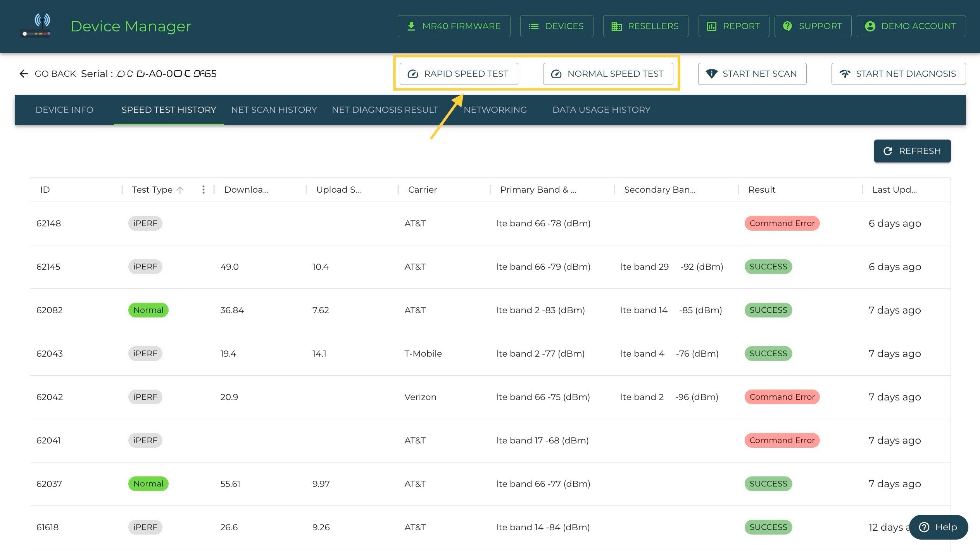This screenshot has height=552, width=980.
Task: Select the Data Usage History tab
Action: pyautogui.click(x=601, y=110)
